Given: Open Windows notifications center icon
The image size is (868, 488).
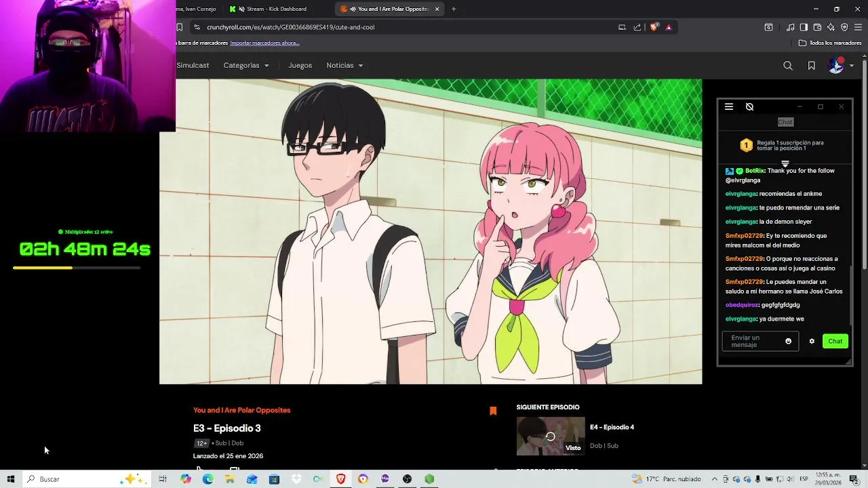Looking at the screenshot, I should [x=854, y=479].
